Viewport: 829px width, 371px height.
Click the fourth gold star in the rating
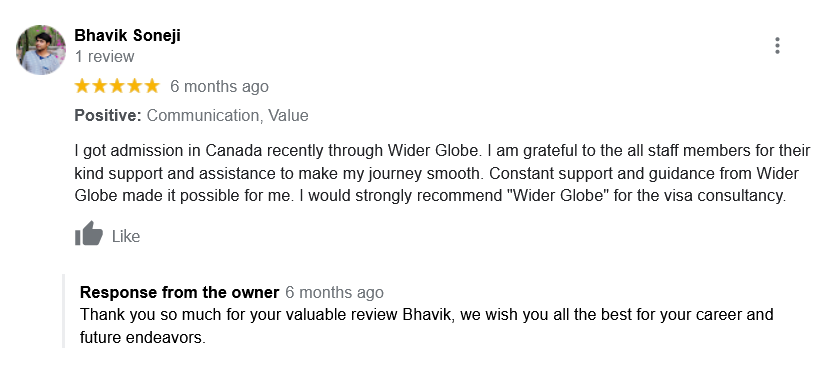[x=134, y=86]
